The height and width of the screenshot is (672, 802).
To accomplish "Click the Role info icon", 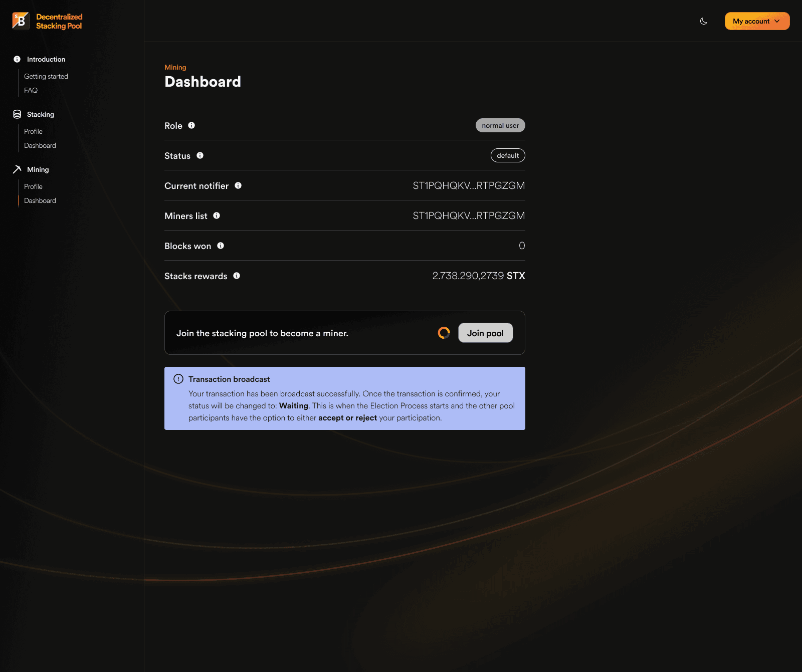I will [192, 125].
